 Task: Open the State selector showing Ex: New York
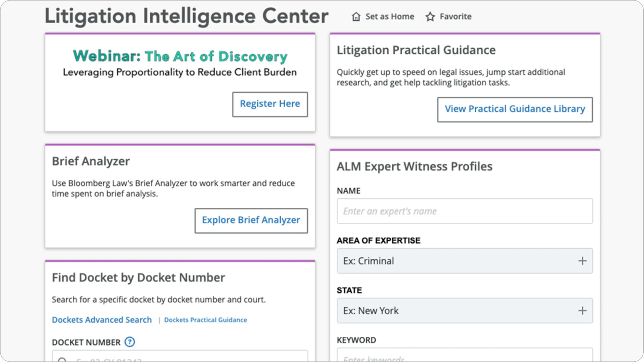point(465,310)
